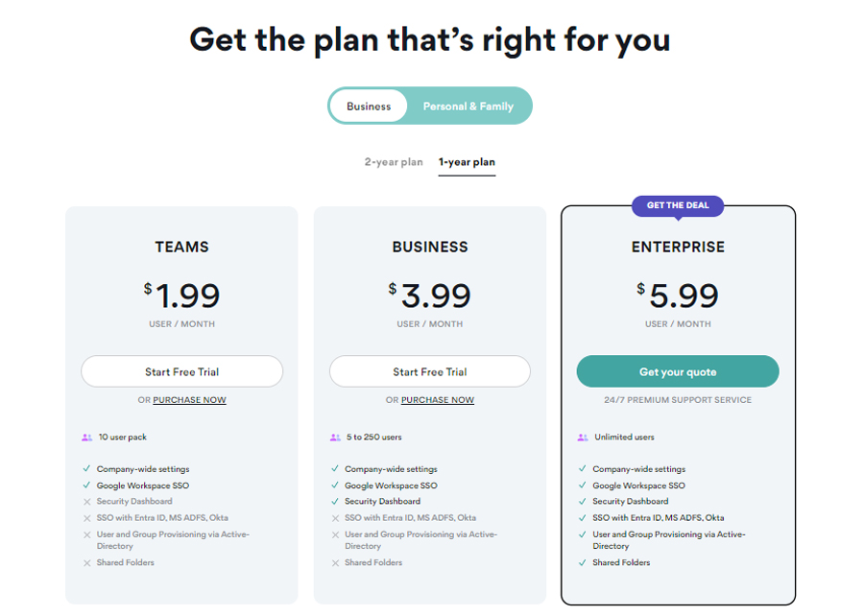The image size is (864, 616).
Task: Start Free Trial for Teams plan
Action: point(182,371)
